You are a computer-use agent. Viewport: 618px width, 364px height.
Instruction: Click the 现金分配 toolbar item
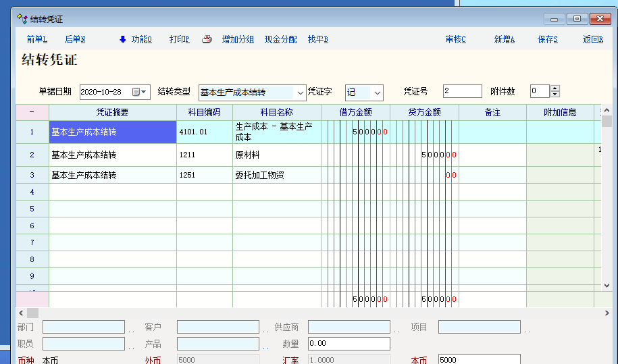pyautogui.click(x=280, y=40)
